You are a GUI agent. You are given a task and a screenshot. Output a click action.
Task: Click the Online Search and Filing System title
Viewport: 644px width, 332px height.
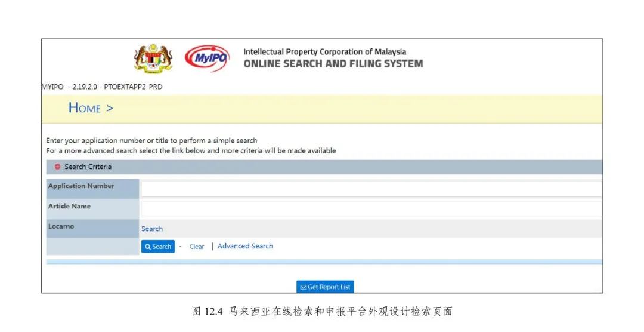click(333, 64)
